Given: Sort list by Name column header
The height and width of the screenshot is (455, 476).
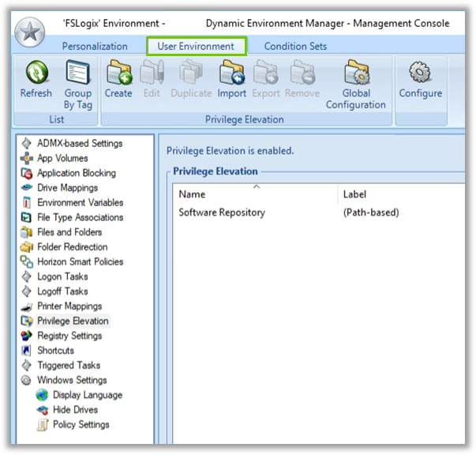Looking at the screenshot, I should (x=192, y=194).
